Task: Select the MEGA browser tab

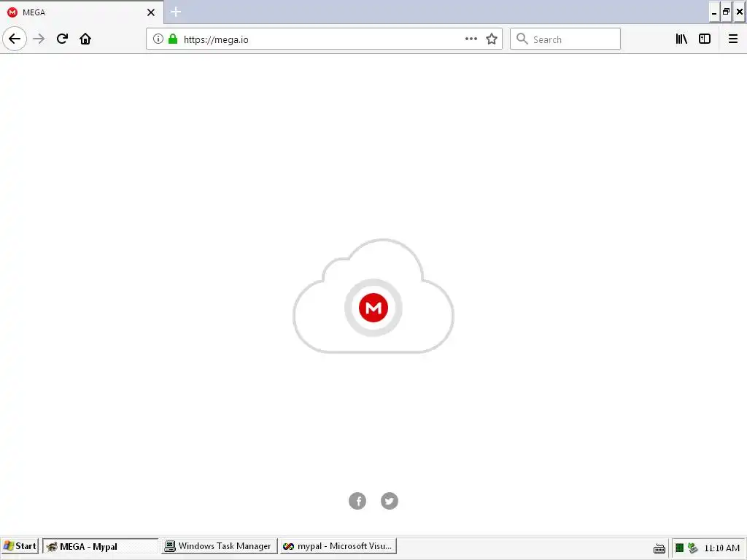Action: point(82,12)
